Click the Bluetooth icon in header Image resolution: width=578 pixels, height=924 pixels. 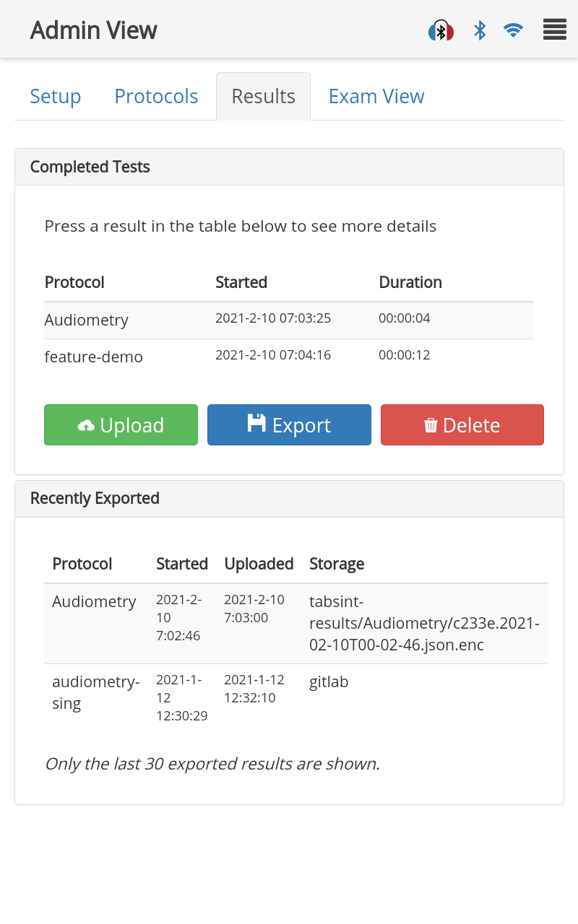click(x=480, y=30)
